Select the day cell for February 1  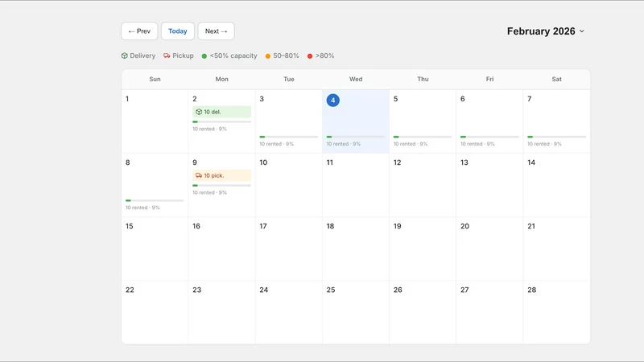(x=155, y=121)
